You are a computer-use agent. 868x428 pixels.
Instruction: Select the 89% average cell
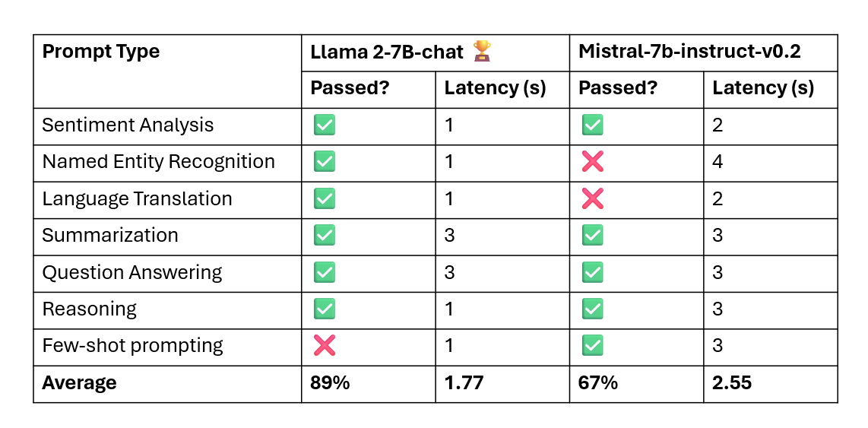[x=369, y=384]
